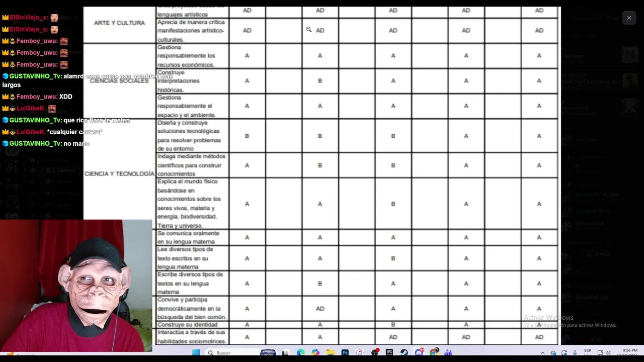The image size is (644, 362).
Task: Close the enlarged image preview
Action: 629,18
